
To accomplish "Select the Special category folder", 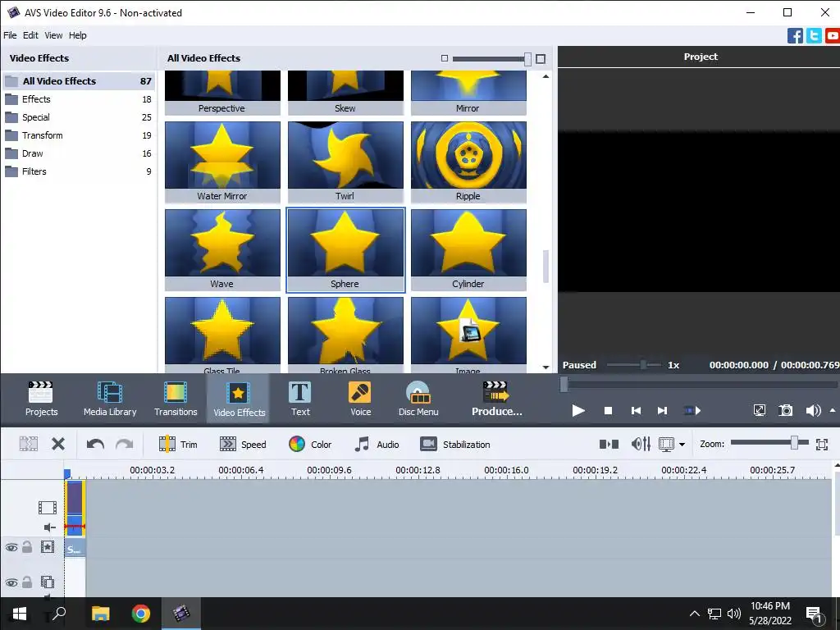I will [x=79, y=117].
